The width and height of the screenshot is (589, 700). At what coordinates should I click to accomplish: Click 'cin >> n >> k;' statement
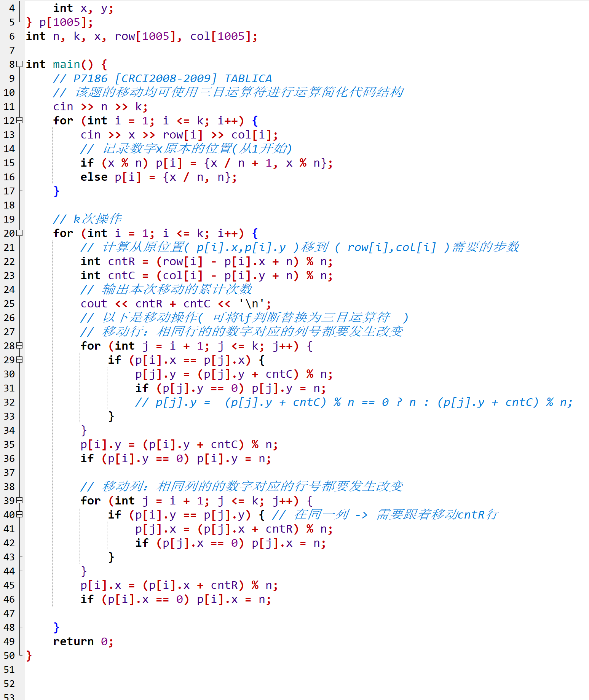(x=101, y=107)
